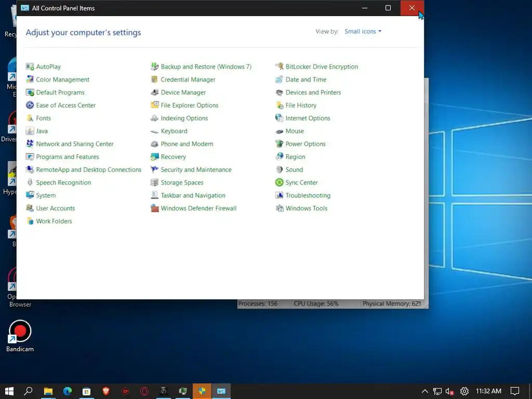Screen dimensions: 532x399
Task: Open the Recovery icon
Action: pyautogui.click(x=155, y=157)
